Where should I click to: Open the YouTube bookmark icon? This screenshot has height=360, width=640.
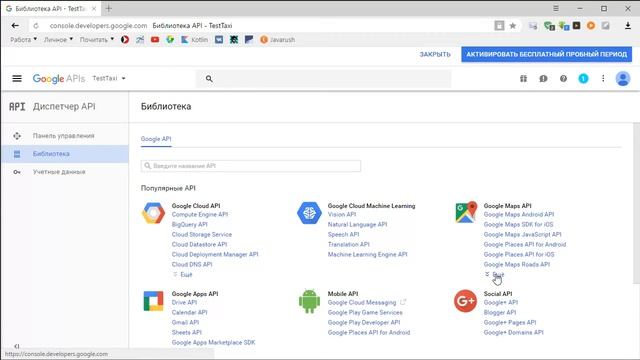coord(155,40)
